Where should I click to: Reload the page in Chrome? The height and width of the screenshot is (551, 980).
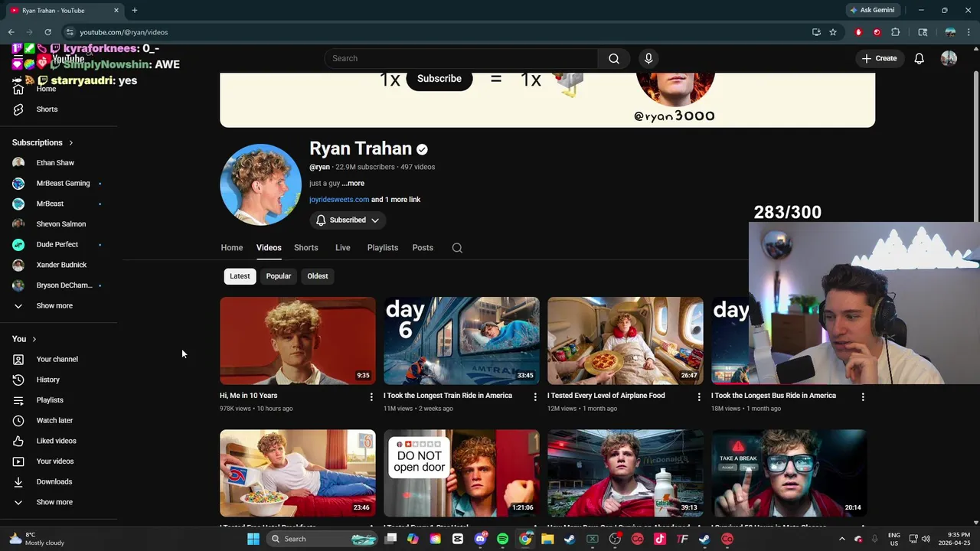tap(47, 32)
